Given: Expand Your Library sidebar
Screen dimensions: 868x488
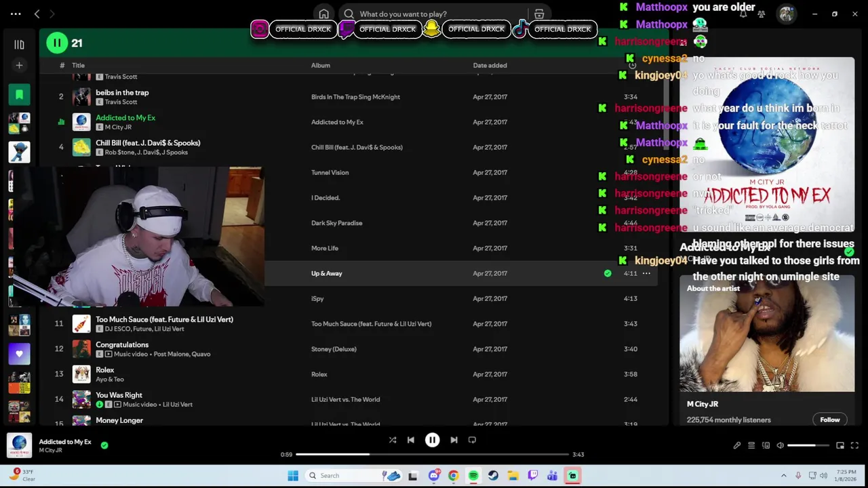Looking at the screenshot, I should [19, 45].
